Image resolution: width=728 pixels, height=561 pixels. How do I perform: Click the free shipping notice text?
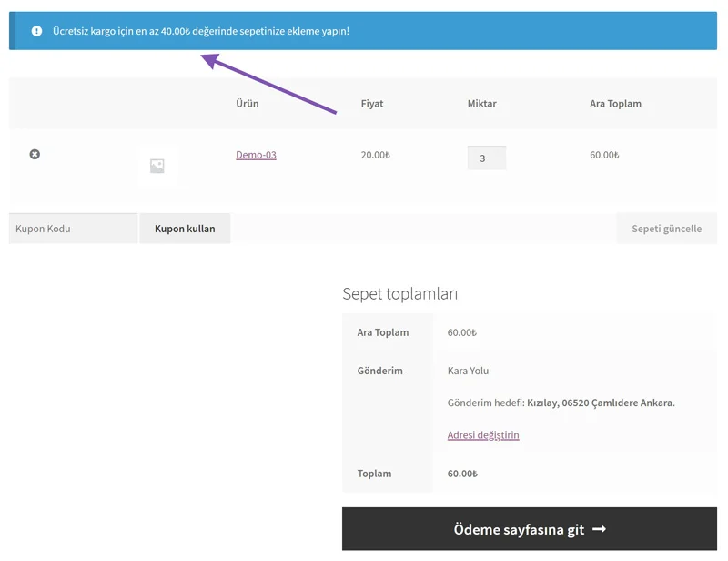[200, 31]
